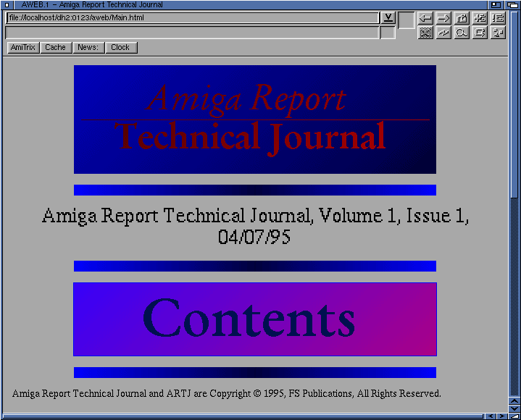Click the empty status field below URL
521x420 pixels.
click(192, 33)
